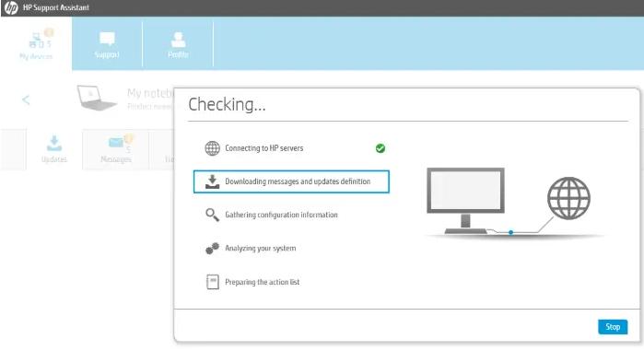Click the gears icon for Analyzing your system
The width and height of the screenshot is (644, 351).
212,249
